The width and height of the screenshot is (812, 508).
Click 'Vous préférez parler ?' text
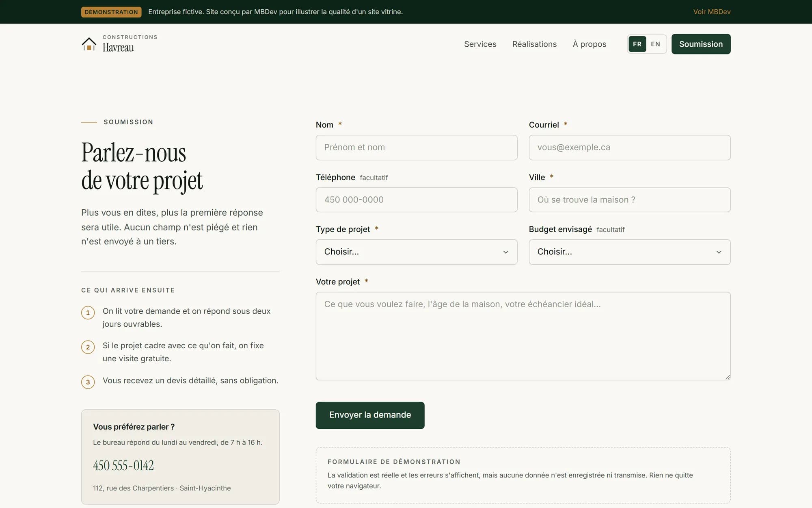click(134, 427)
